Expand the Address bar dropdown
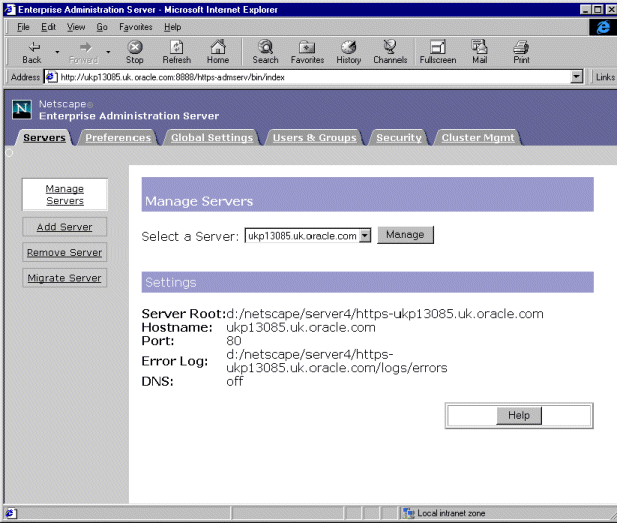This screenshot has width=617, height=523. (576, 77)
